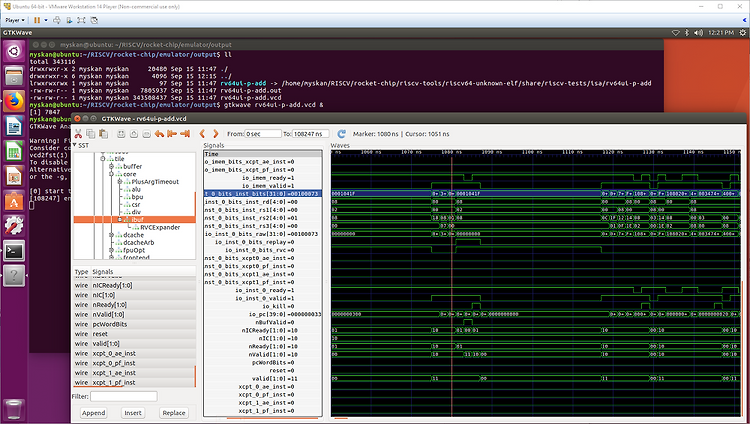This screenshot has width=750, height=424.
Task: Click the Signals column header in signal list
Action: click(x=102, y=271)
